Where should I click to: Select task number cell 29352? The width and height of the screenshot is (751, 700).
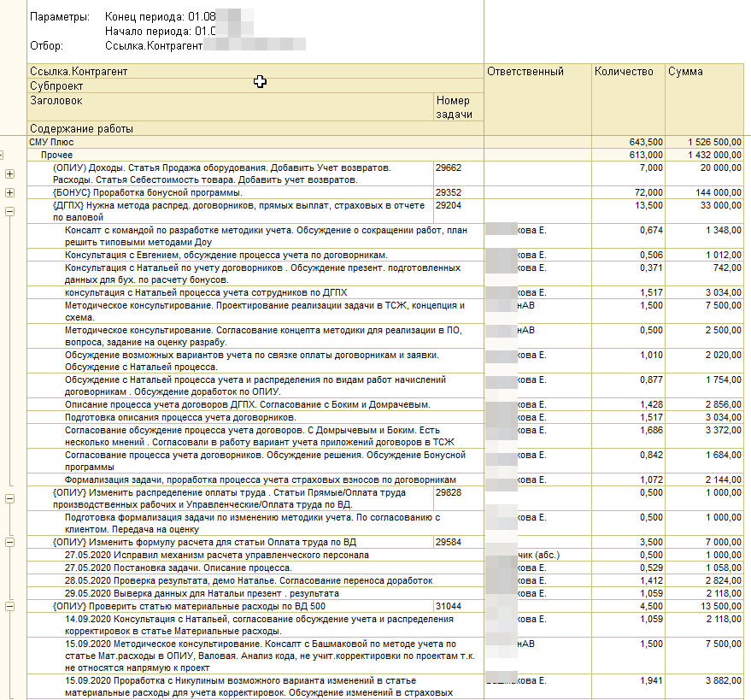(459, 192)
